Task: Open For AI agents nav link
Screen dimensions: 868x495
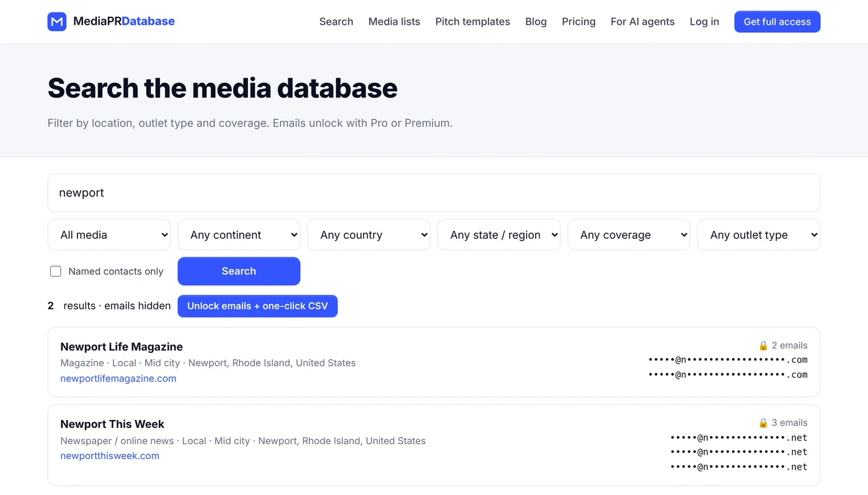Action: 642,22
